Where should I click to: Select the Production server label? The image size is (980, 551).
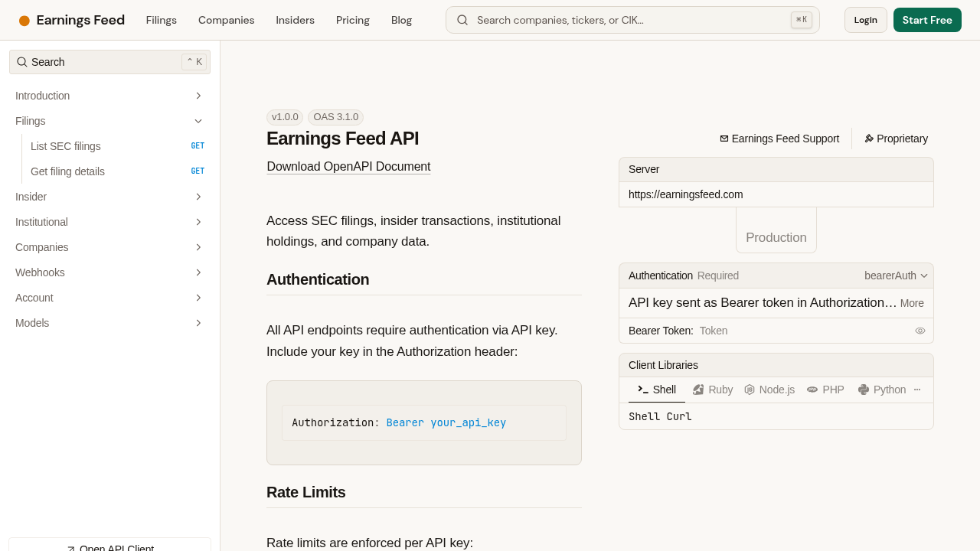pyautogui.click(x=776, y=237)
